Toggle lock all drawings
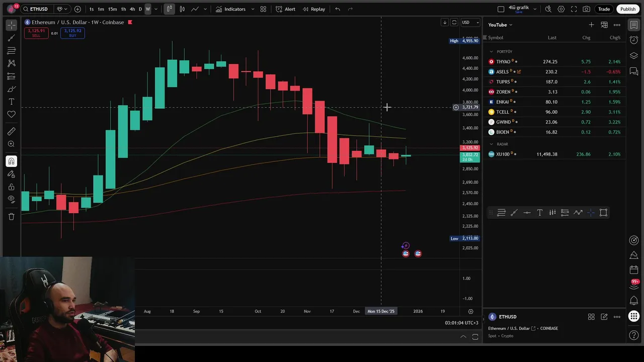 [x=11, y=187]
